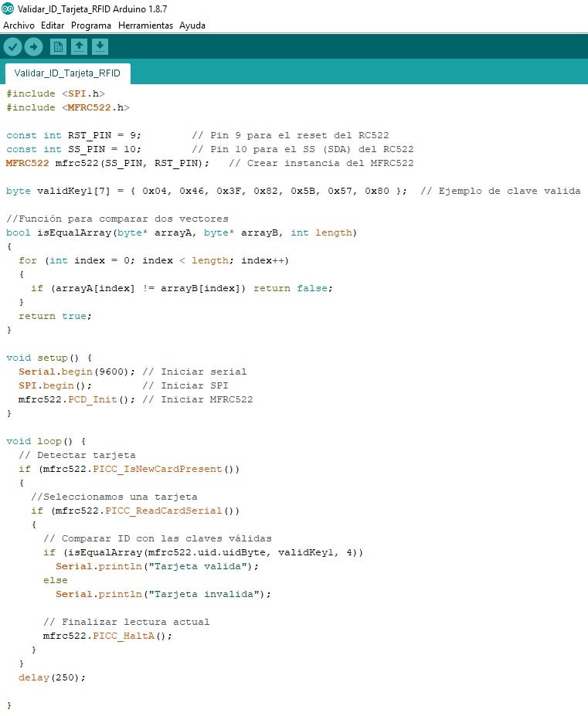
Task: Click the comment 'Detectar tarjeta'
Action: coord(77,456)
